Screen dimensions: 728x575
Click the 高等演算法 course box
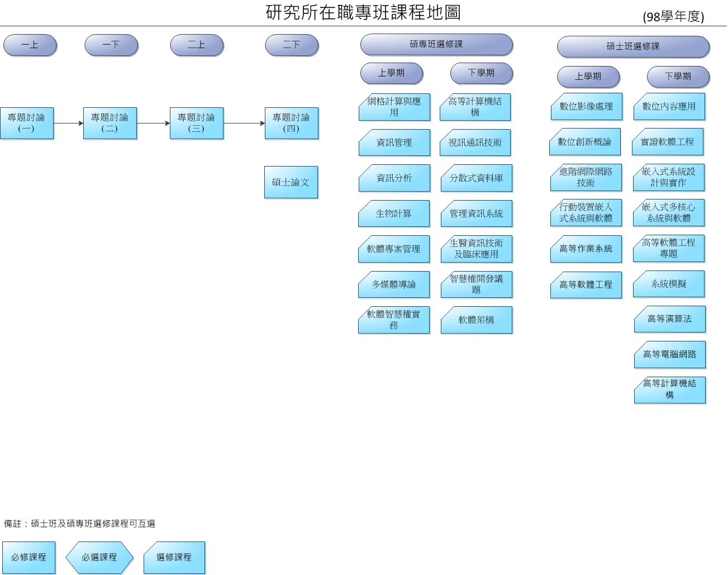[x=669, y=319]
